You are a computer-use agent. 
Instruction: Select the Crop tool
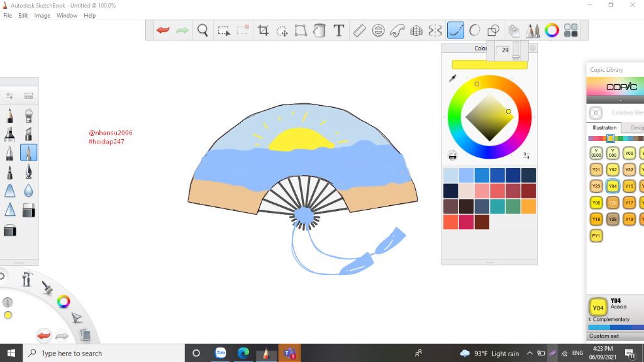tap(264, 30)
